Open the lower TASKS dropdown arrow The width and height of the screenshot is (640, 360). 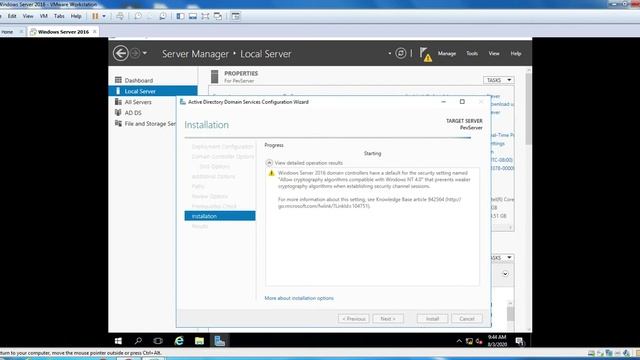click(x=509, y=258)
